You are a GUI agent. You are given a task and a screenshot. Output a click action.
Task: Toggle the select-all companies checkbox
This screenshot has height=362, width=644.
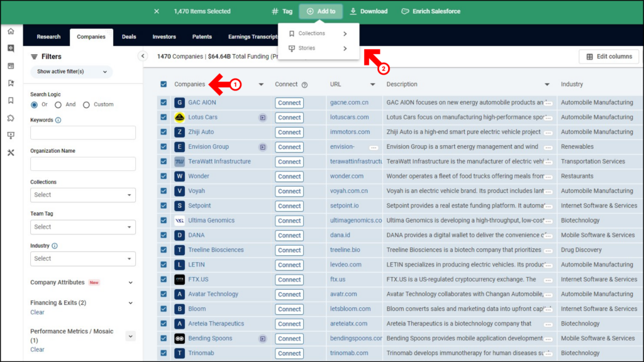pos(164,84)
